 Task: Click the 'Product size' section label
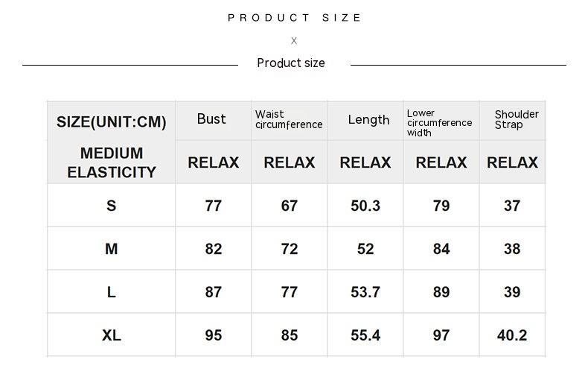tap(290, 63)
